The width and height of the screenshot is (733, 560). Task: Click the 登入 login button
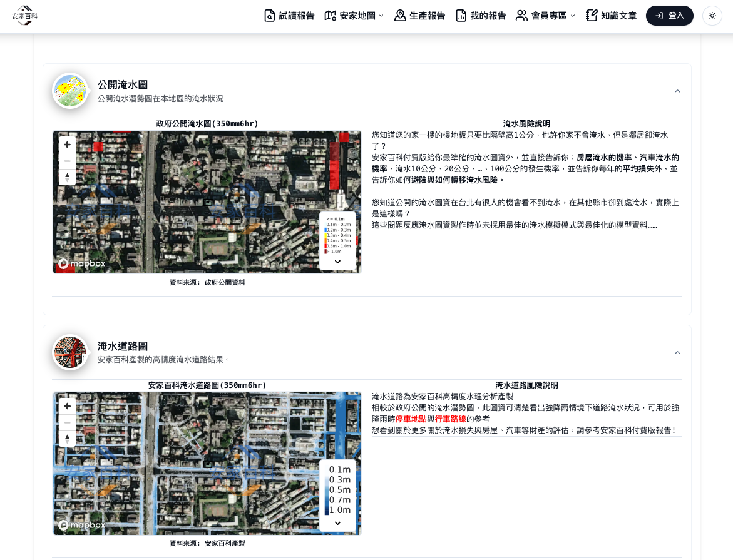669,16
